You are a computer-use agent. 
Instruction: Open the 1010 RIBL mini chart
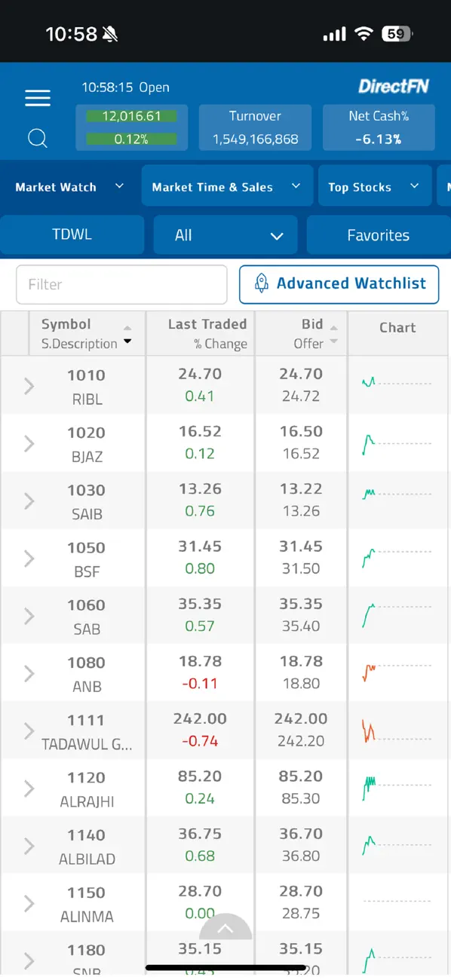(397, 384)
